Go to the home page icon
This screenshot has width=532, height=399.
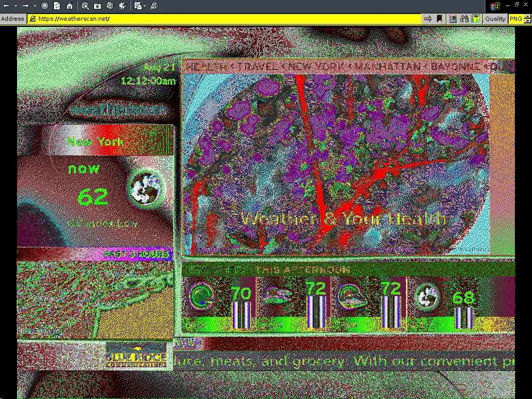point(70,6)
